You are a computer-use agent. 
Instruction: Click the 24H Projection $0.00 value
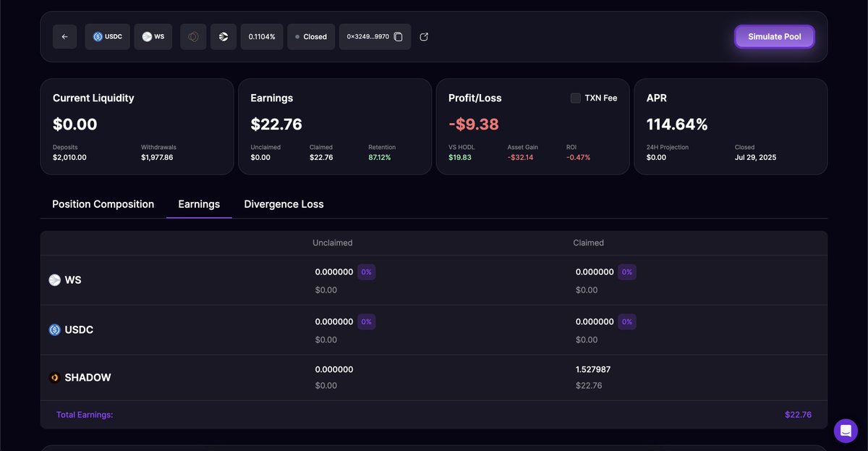656,157
